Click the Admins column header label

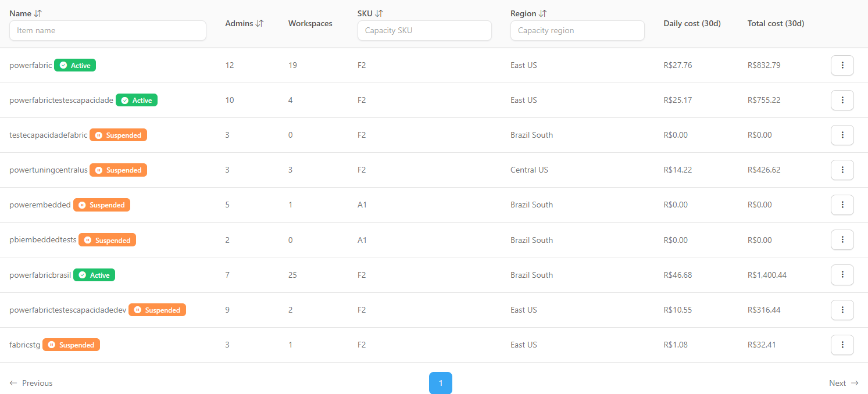pyautogui.click(x=239, y=23)
